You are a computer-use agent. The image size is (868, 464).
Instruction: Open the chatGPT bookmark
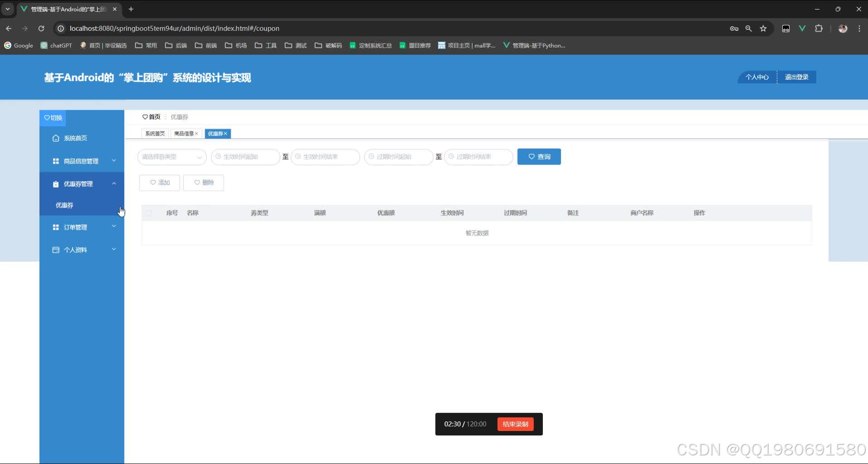coord(56,45)
